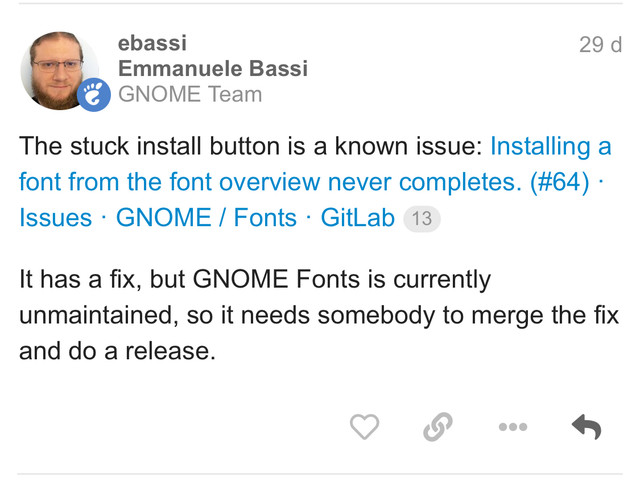Screen dimensions: 640x482
Task: Reply to ebassi's post with arrow icon
Action: click(587, 427)
